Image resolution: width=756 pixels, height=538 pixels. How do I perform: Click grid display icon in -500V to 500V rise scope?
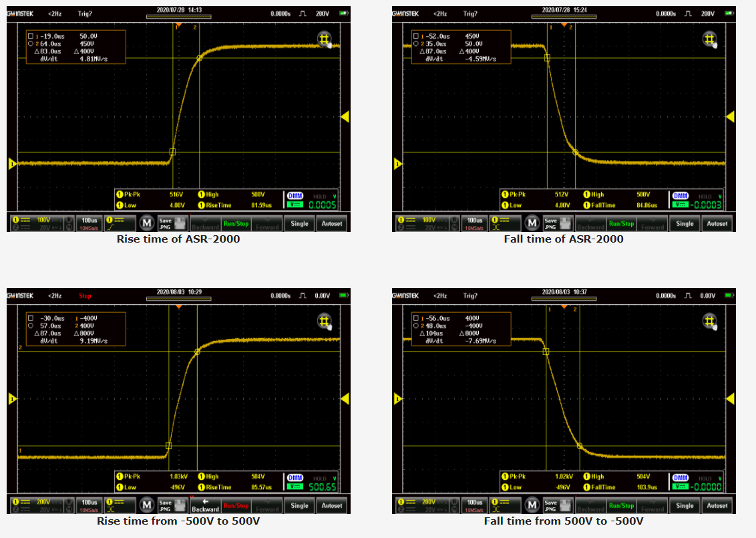[x=325, y=321]
